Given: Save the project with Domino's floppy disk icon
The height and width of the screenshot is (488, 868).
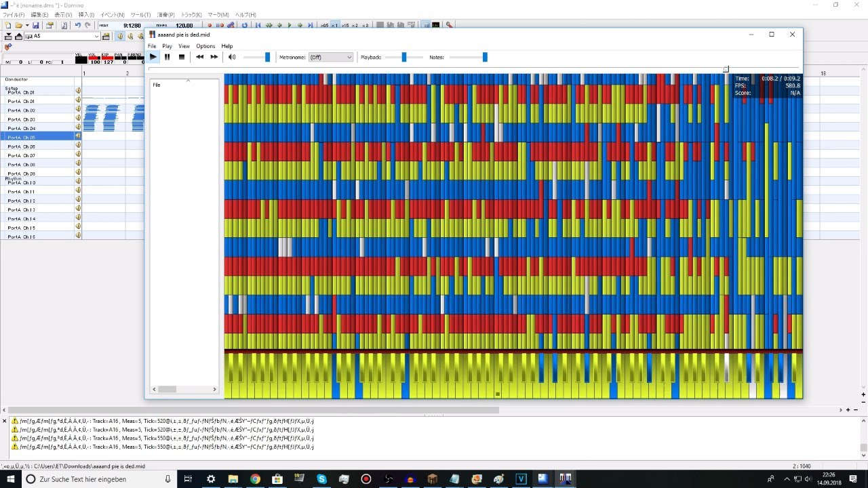Looking at the screenshot, I should 35,25.
